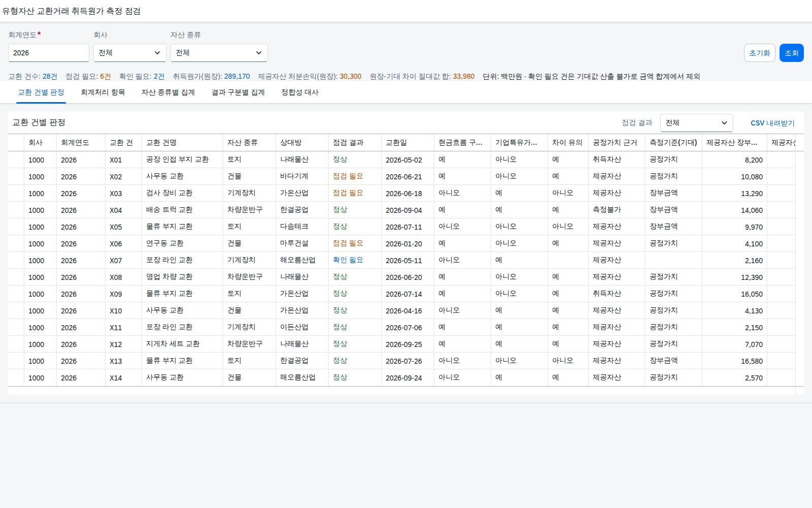Click 취득원가(원장) total 289,170
Screen dimensions: 812x508
click(237, 77)
